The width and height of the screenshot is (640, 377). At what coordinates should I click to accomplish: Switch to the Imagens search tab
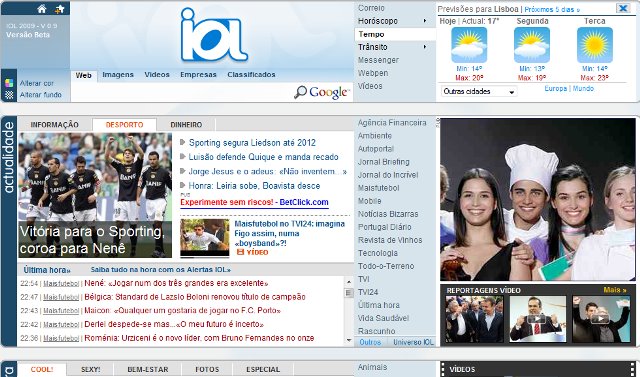click(x=118, y=75)
